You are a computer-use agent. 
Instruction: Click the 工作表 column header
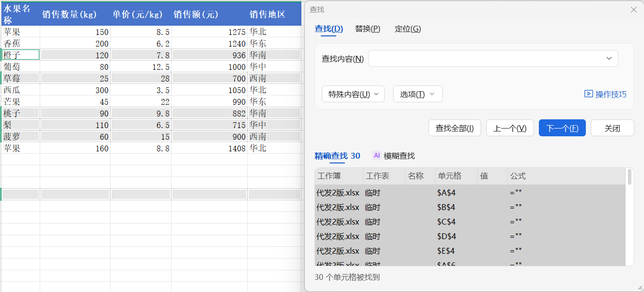click(x=384, y=176)
